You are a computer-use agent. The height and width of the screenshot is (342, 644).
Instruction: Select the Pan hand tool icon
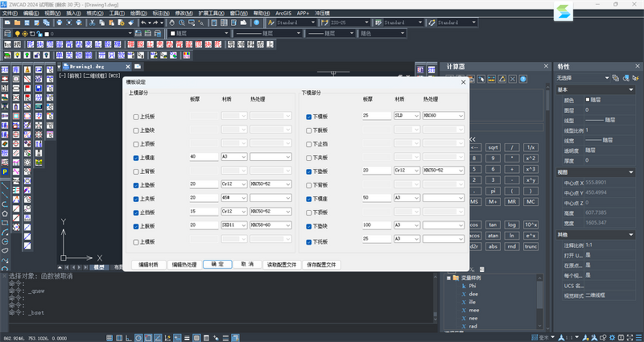coord(172,23)
